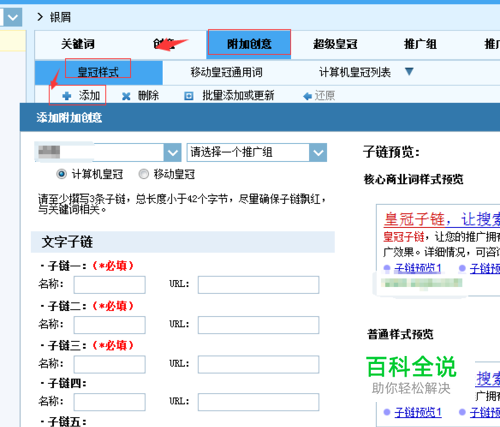Click the 删除 button label
The image size is (500, 427).
[x=149, y=96]
